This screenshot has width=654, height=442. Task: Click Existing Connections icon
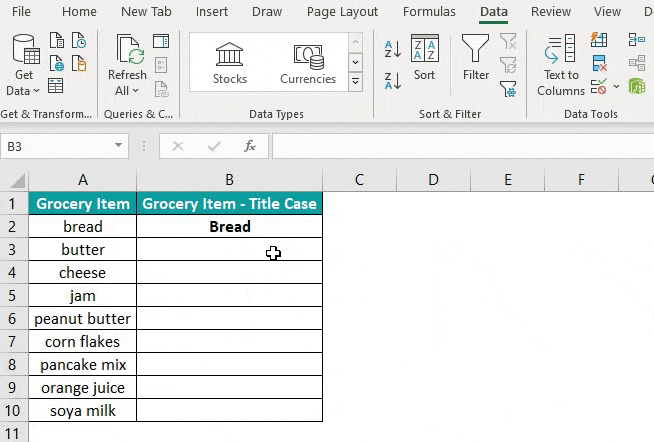(79, 63)
